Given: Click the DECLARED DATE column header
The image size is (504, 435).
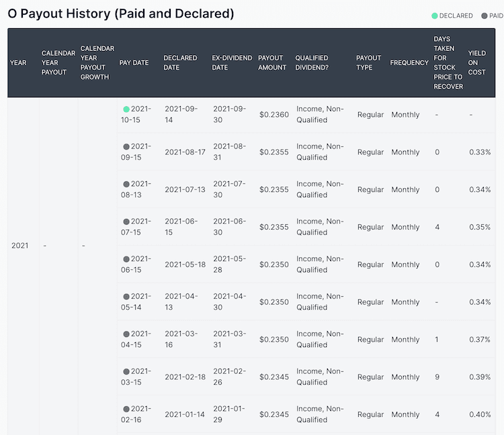Looking at the screenshot, I should [180, 62].
